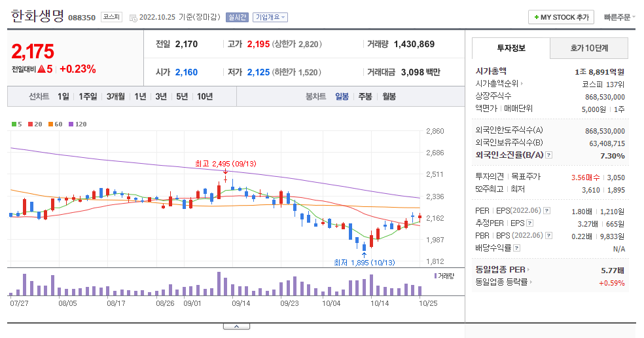Image resolution: width=644 pixels, height=338 pixels.
Task: Click the 10/25 date on chart axis
Action: tap(428, 303)
